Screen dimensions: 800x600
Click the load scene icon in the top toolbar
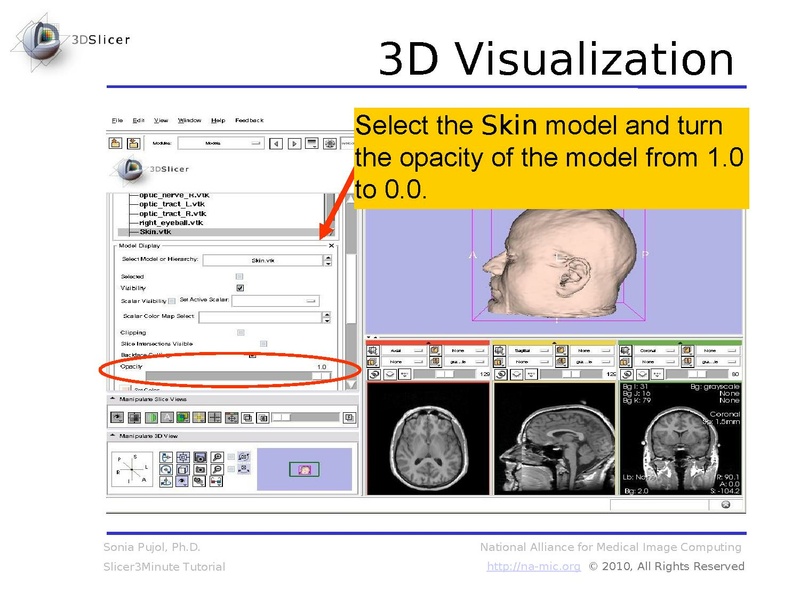115,141
